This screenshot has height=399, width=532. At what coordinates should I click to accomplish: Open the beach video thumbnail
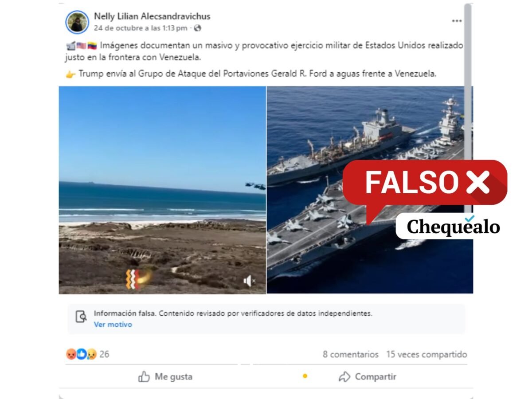(162, 190)
